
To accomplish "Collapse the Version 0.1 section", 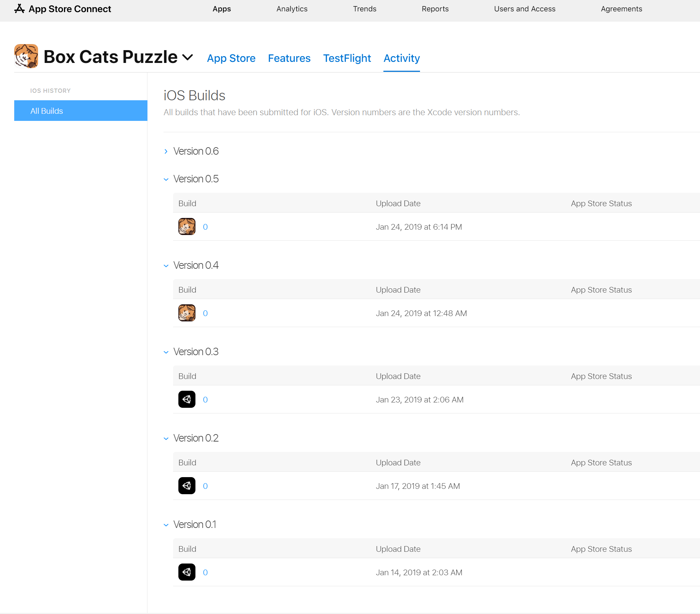I will [166, 525].
